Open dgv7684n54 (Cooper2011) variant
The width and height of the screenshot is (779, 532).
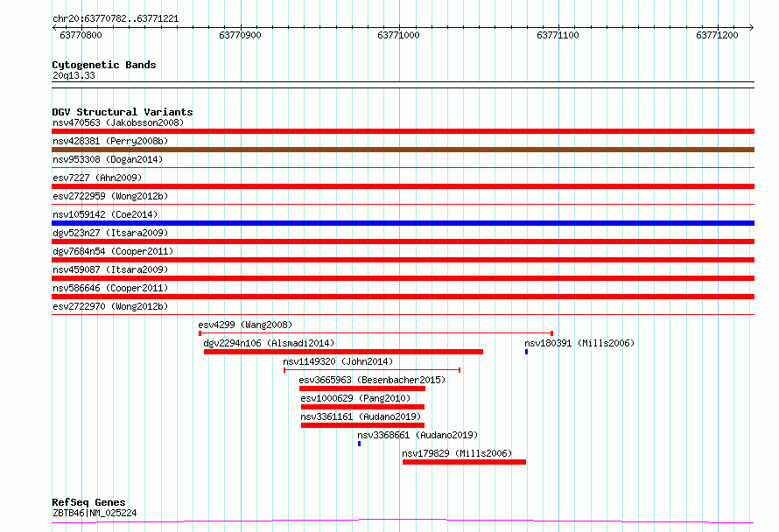click(x=113, y=251)
